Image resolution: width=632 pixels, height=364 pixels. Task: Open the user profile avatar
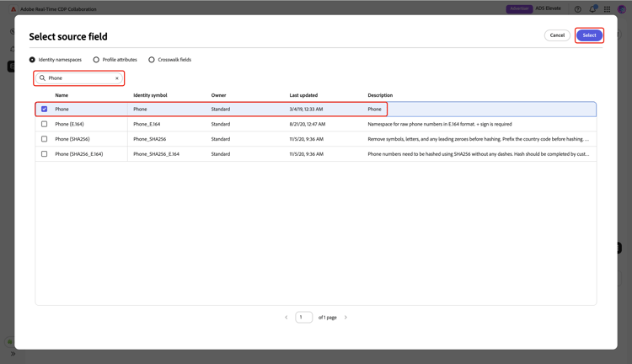[x=622, y=9]
